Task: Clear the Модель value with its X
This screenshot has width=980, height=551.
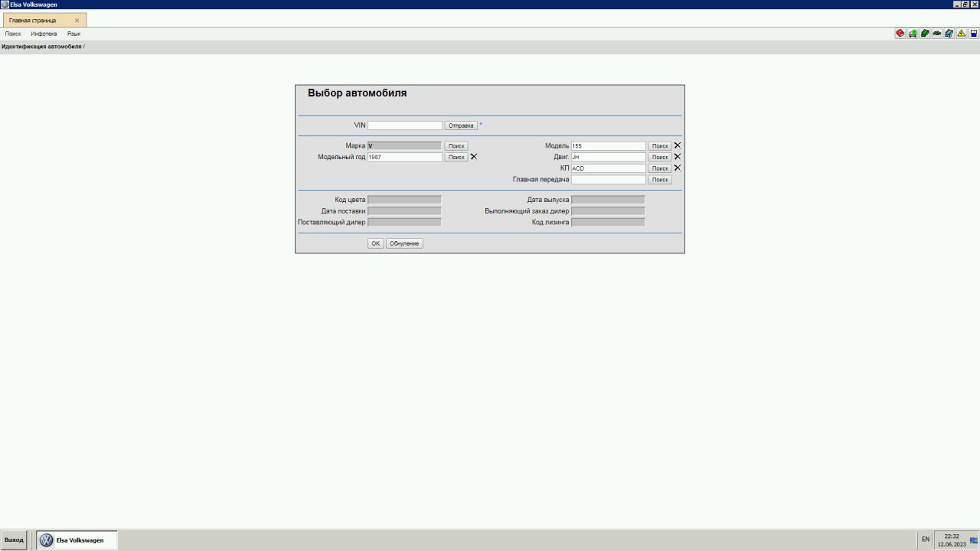Action: [677, 145]
